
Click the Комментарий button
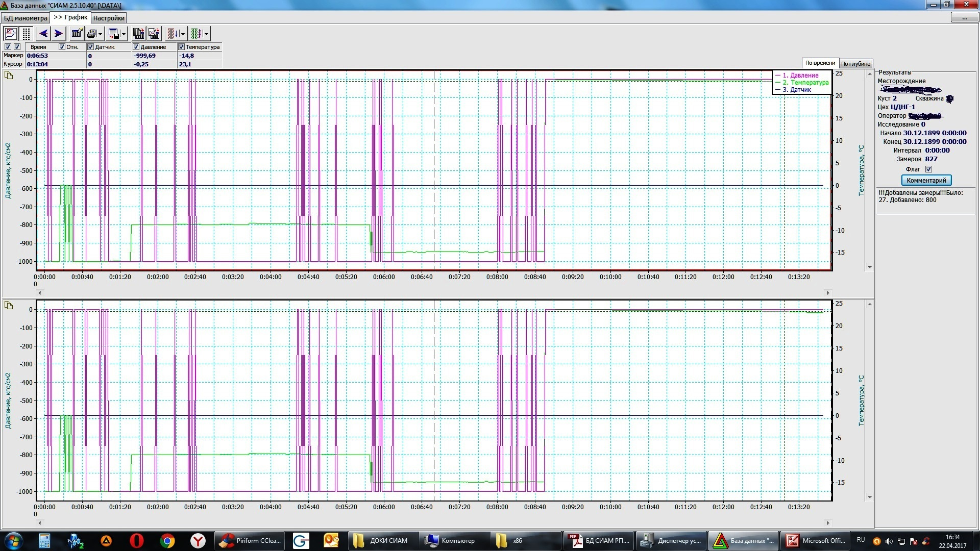(x=926, y=180)
